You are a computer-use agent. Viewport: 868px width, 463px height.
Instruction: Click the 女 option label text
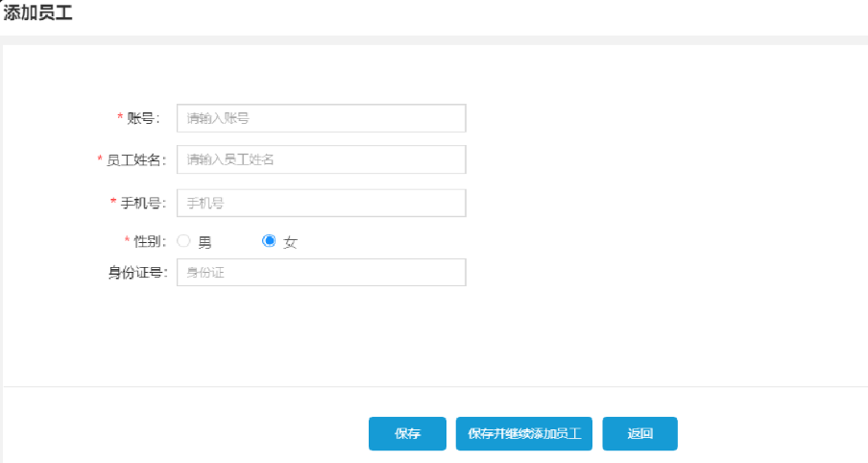290,242
